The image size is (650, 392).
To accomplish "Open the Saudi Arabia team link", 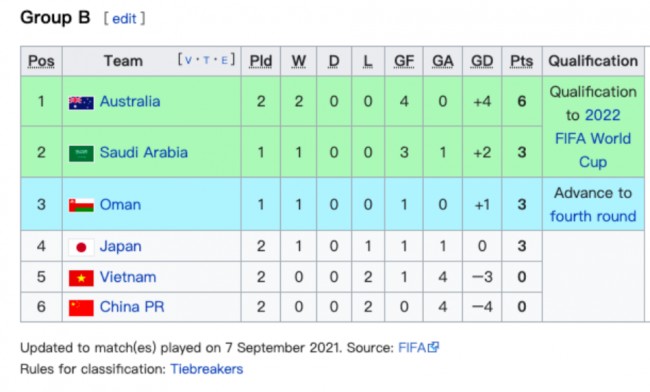I will (144, 152).
